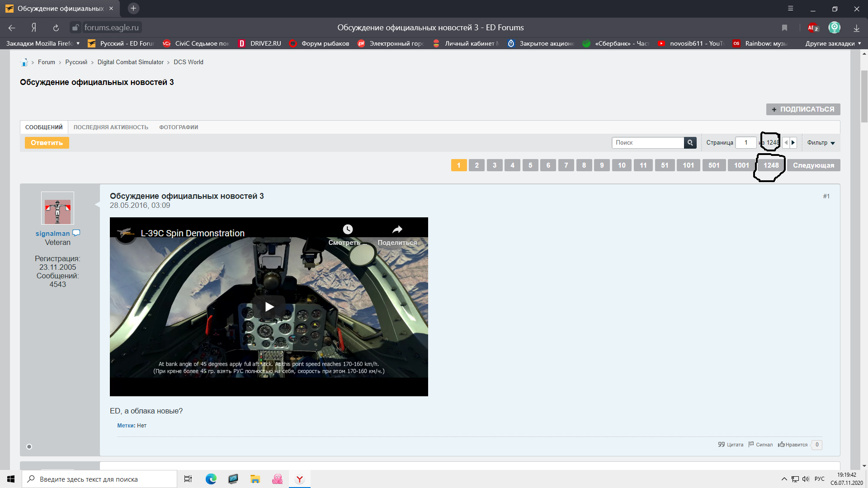The width and height of the screenshot is (868, 488).
Task: Click the Ответить reply button
Action: pyautogui.click(x=47, y=143)
